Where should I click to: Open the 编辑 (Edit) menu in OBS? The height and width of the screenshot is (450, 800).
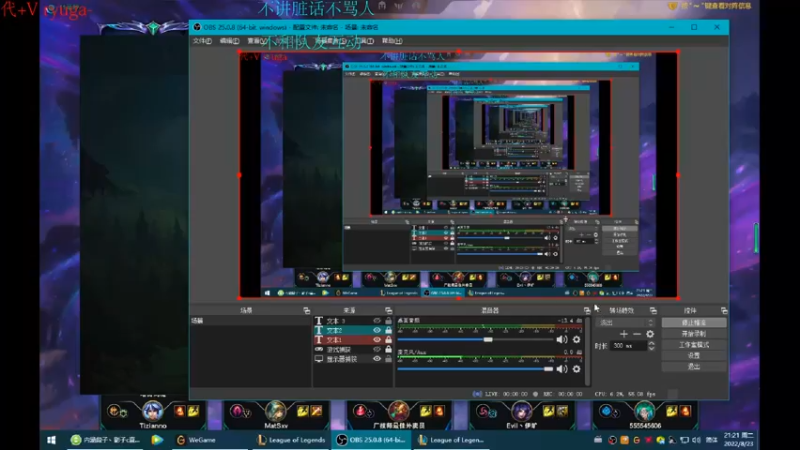click(229, 41)
